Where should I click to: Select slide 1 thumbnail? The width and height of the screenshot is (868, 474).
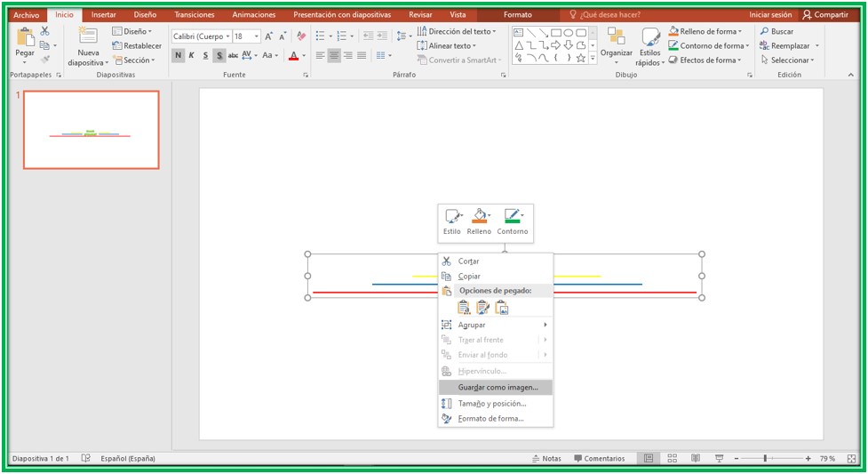coord(92,130)
